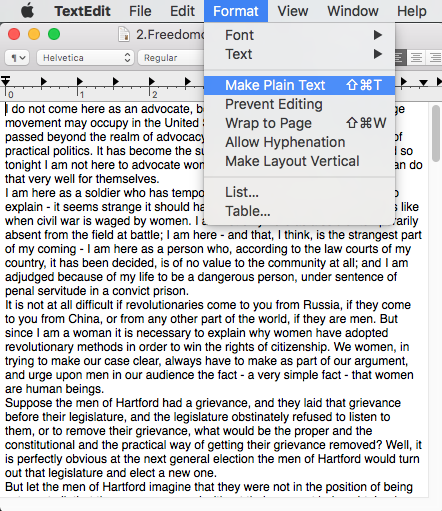Open the View menu
The image size is (442, 511).
tap(293, 11)
